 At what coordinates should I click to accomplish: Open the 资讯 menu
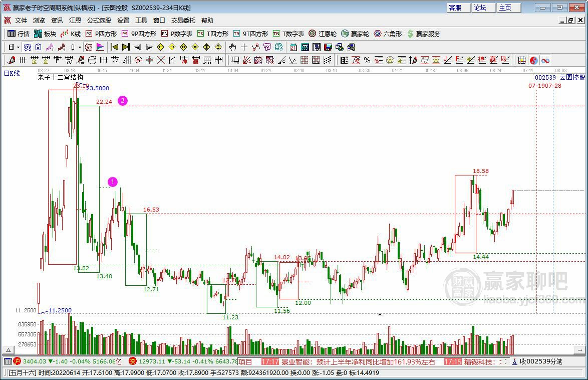57,20
